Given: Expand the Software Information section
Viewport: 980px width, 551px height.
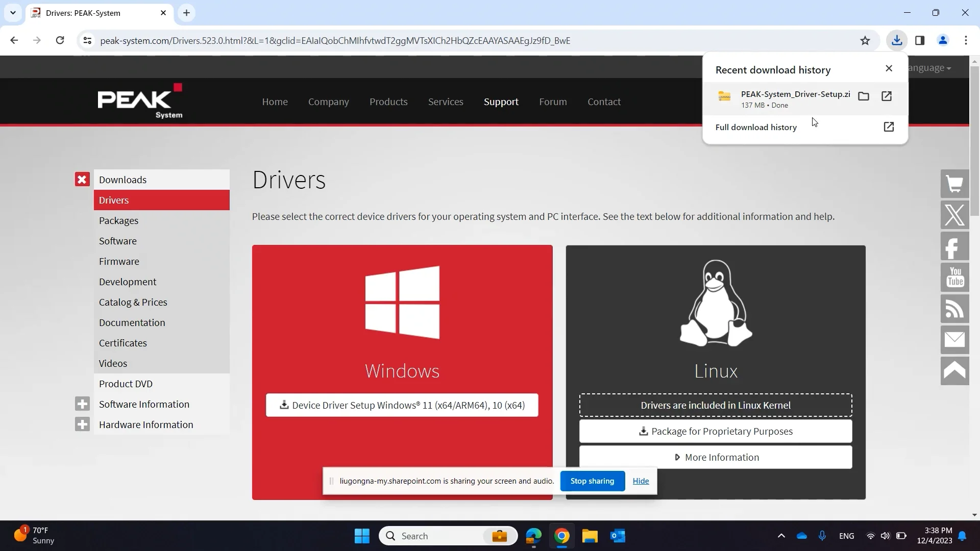Looking at the screenshot, I should tap(82, 404).
